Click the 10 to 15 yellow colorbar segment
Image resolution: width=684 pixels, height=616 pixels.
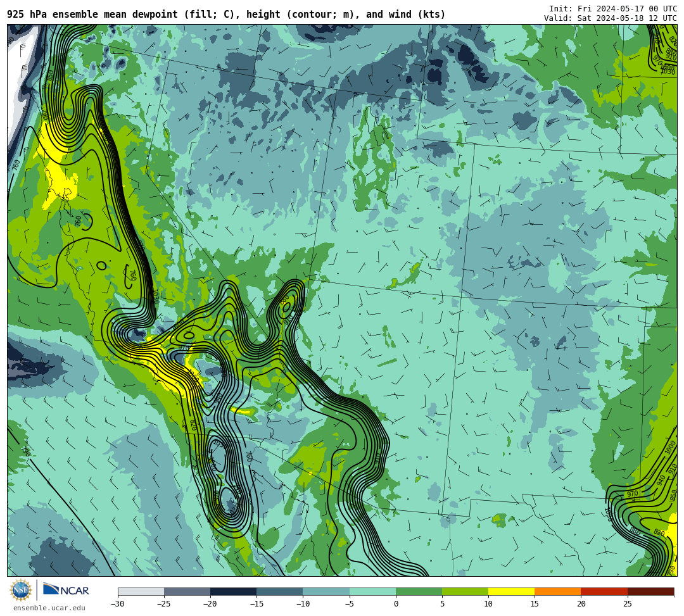(x=512, y=591)
